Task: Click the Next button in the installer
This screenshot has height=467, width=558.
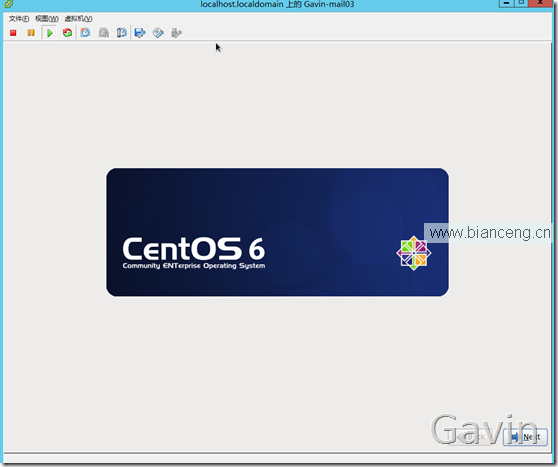Action: coord(525,437)
